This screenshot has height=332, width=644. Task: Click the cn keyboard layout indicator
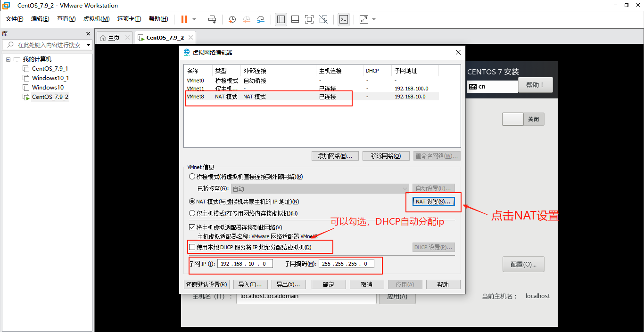492,87
